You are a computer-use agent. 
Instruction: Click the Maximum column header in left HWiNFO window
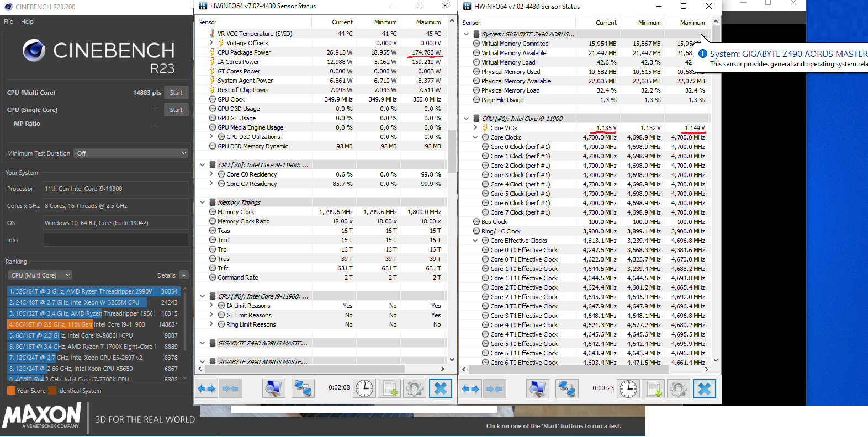tap(424, 22)
